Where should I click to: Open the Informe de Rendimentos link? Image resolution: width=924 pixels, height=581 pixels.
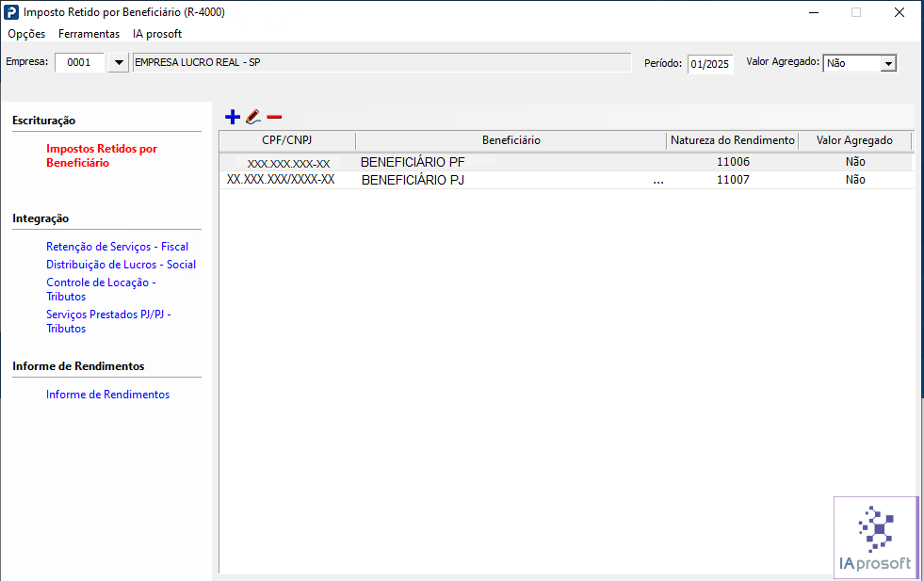pyautogui.click(x=107, y=395)
